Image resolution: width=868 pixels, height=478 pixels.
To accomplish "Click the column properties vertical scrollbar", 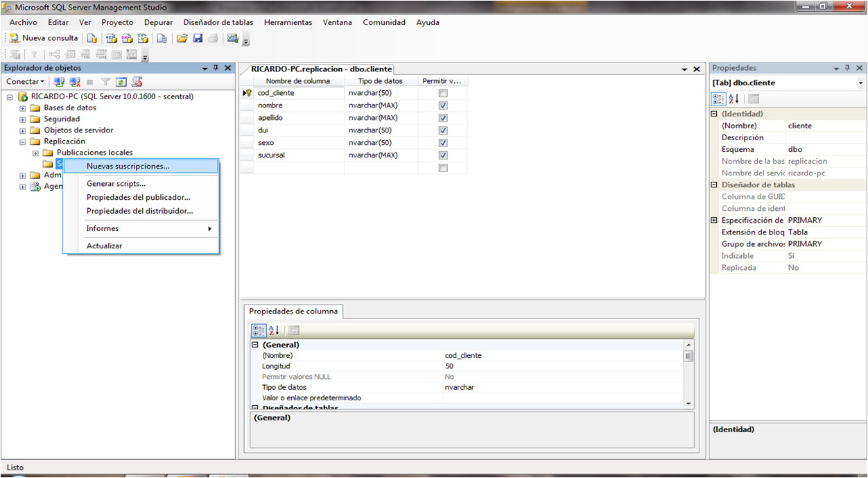I will click(x=688, y=373).
